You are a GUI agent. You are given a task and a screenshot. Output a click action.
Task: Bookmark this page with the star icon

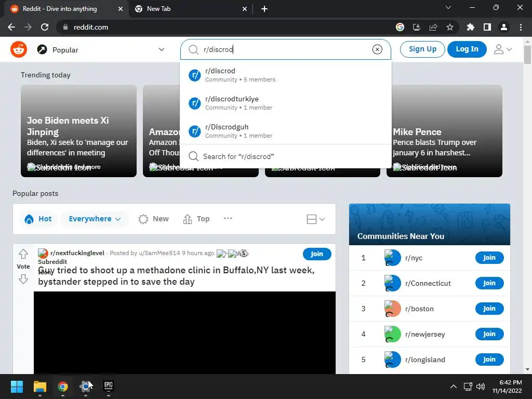(450, 27)
